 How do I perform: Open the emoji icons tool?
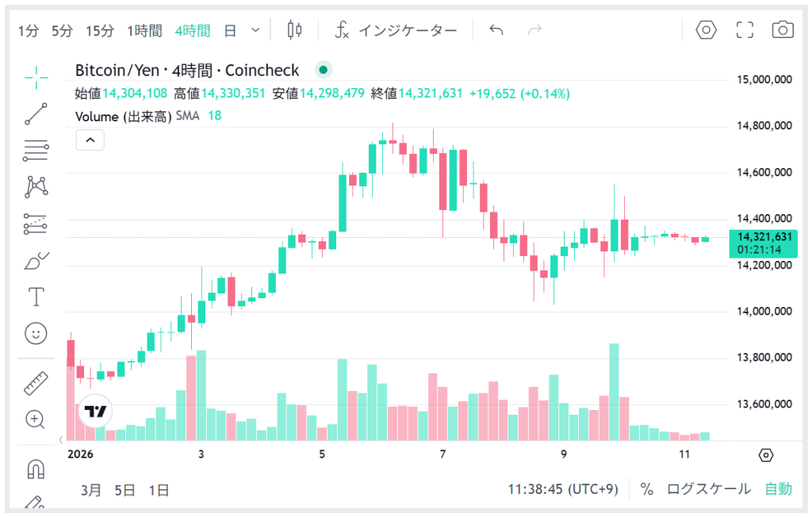coord(36,334)
